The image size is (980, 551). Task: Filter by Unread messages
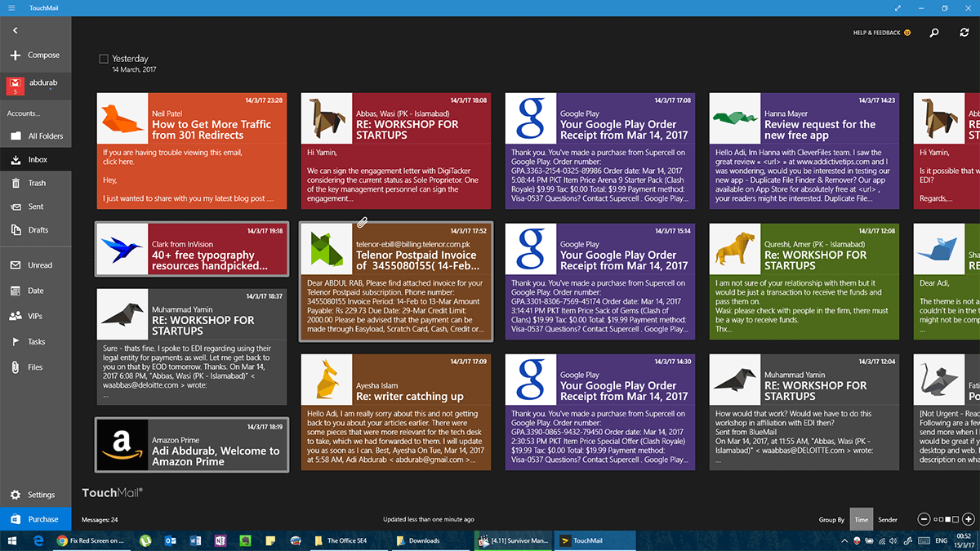35,265
